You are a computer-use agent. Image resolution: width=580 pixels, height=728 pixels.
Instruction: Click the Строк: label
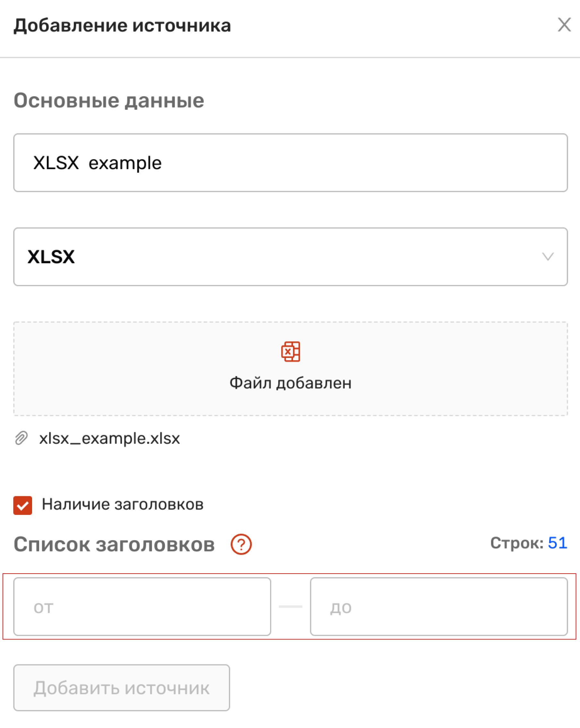(516, 543)
